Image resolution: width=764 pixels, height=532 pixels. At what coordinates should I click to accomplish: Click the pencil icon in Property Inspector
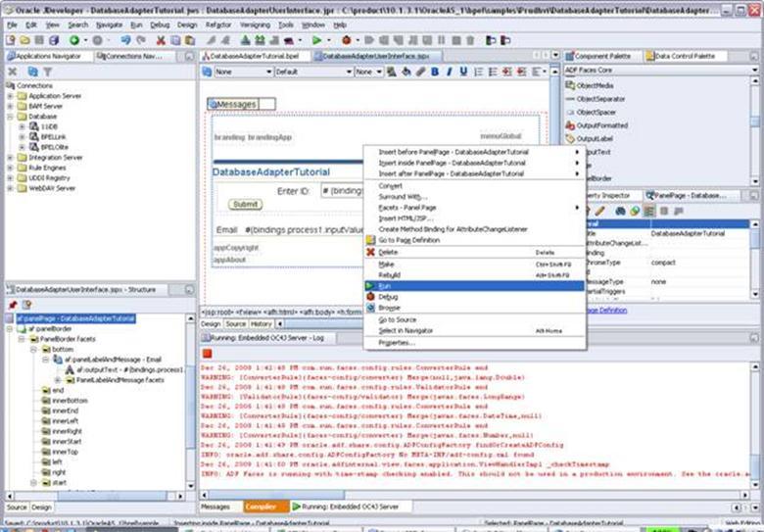tap(599, 211)
